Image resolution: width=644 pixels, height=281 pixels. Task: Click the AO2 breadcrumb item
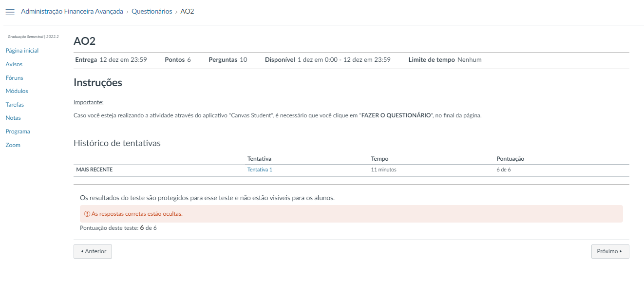[187, 11]
